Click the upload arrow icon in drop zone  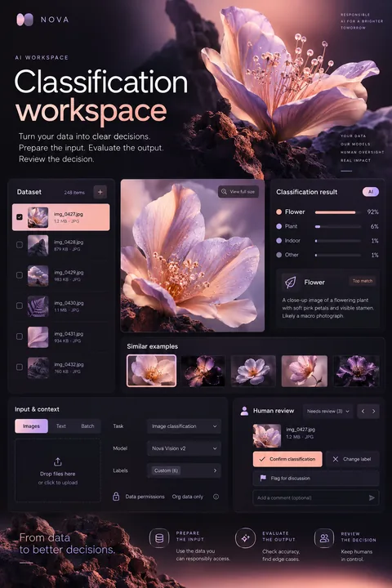pos(58,461)
